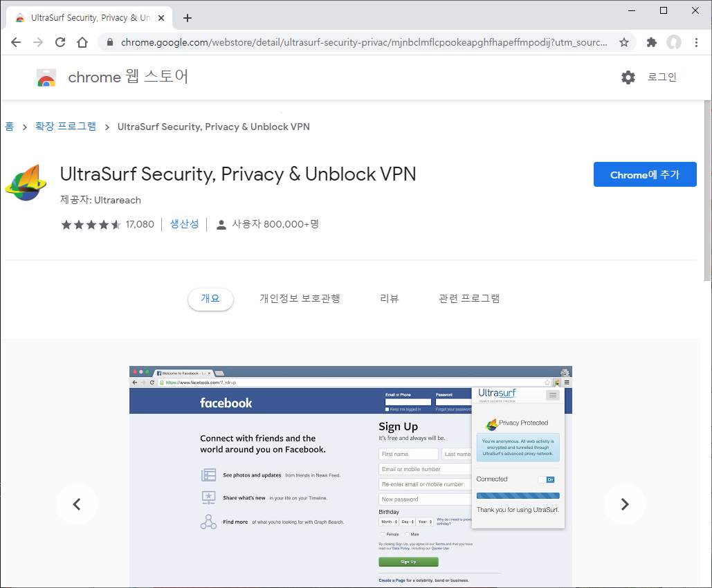
Task: Close the UltraSurf tab
Action: coord(161,18)
